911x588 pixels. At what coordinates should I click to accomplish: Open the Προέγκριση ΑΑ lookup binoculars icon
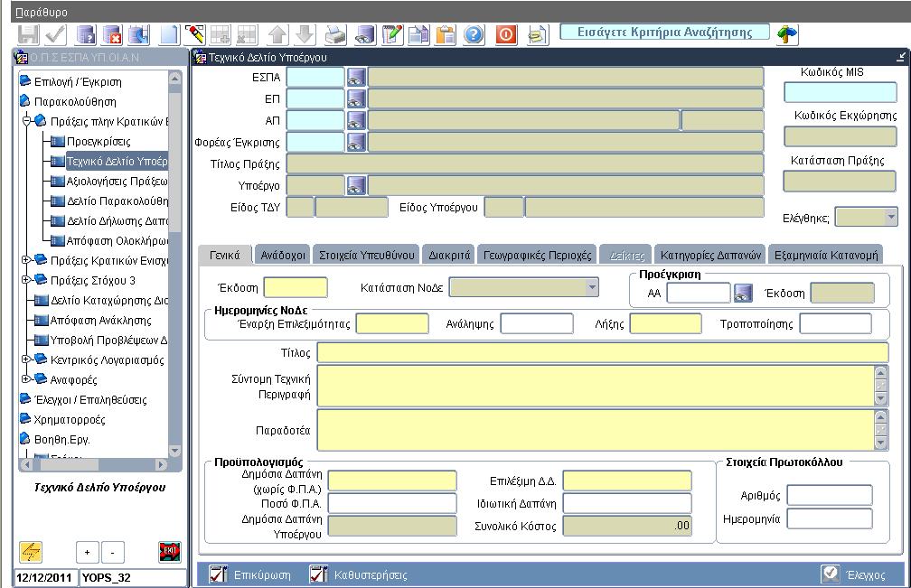(743, 294)
